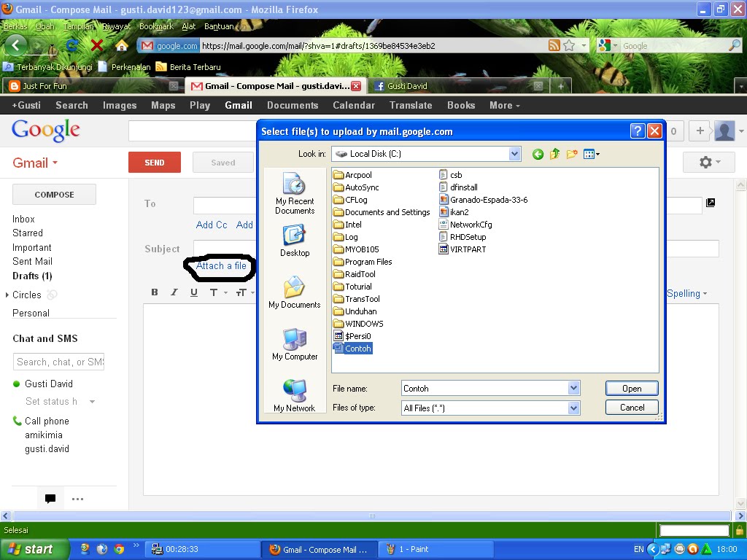
Task: Open the View menu icon in file dialog
Action: (x=591, y=155)
